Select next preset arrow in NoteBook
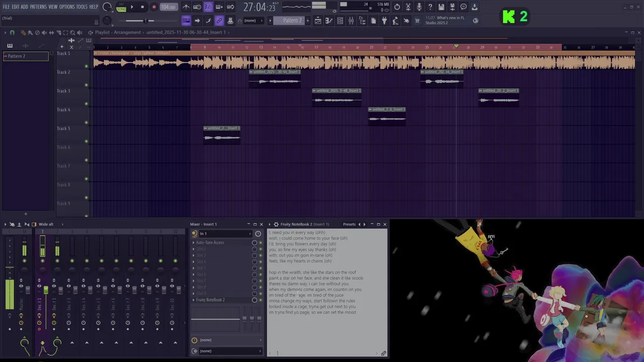 point(364,224)
